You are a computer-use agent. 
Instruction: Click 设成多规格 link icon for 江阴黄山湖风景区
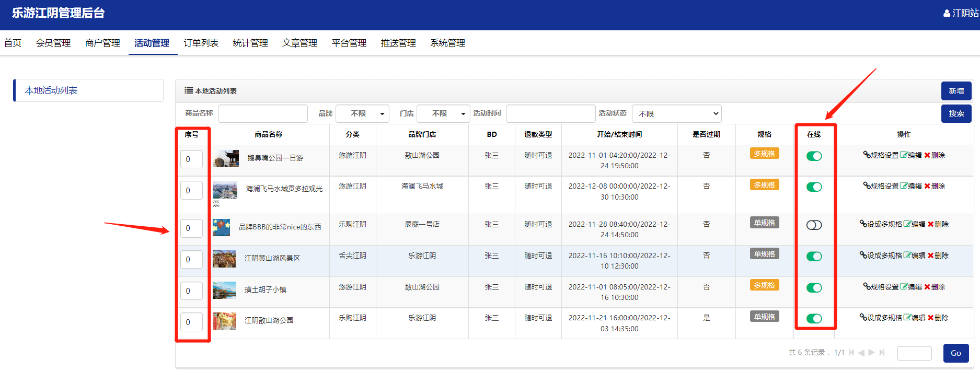863,256
